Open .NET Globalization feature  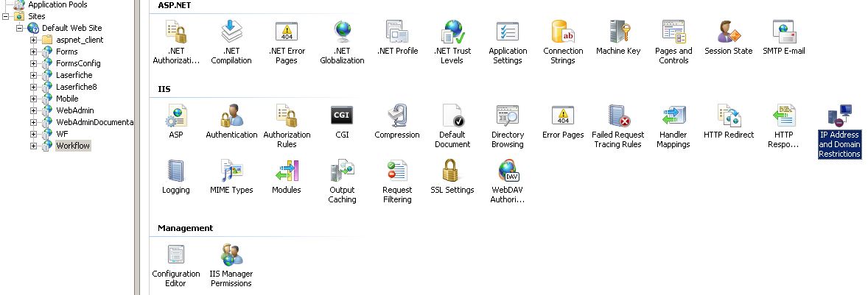coord(342,43)
